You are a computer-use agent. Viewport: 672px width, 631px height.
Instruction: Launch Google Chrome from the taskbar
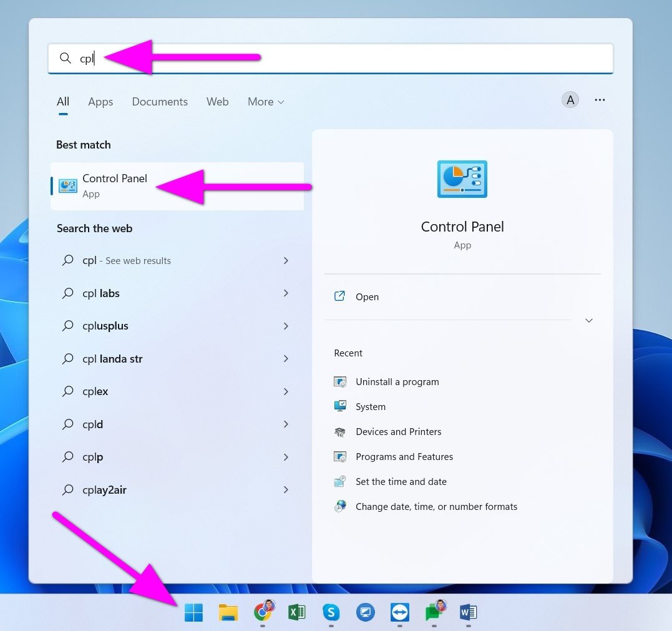tap(261, 612)
